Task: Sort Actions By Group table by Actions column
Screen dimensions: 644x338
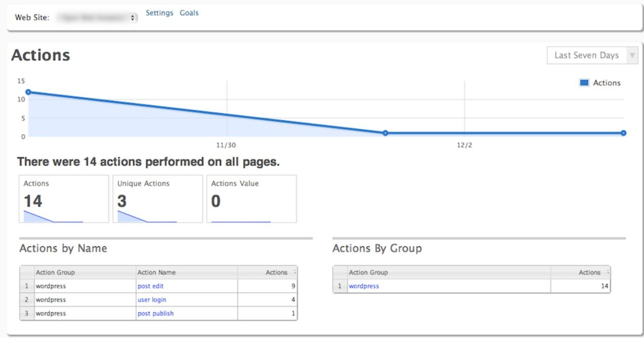Action: [x=589, y=272]
